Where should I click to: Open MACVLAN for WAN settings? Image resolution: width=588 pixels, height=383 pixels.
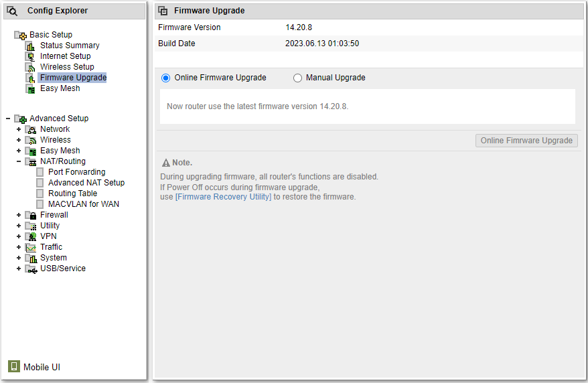coord(83,204)
